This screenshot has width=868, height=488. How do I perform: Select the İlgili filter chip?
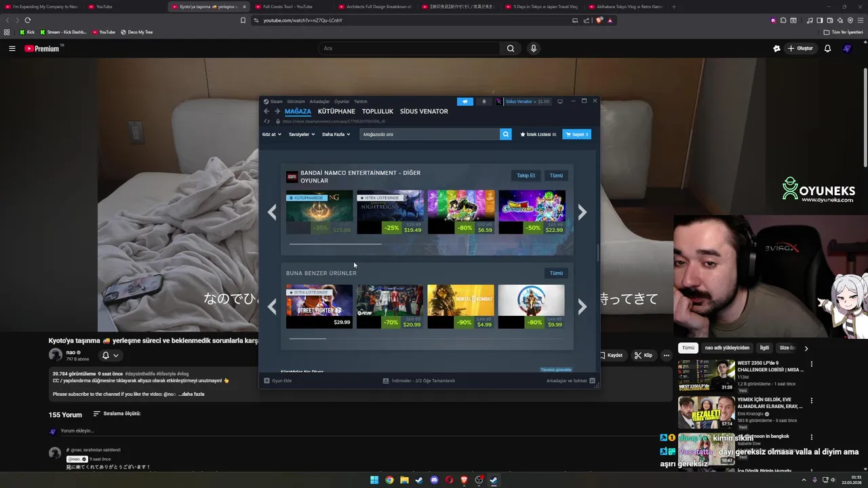(764, 348)
